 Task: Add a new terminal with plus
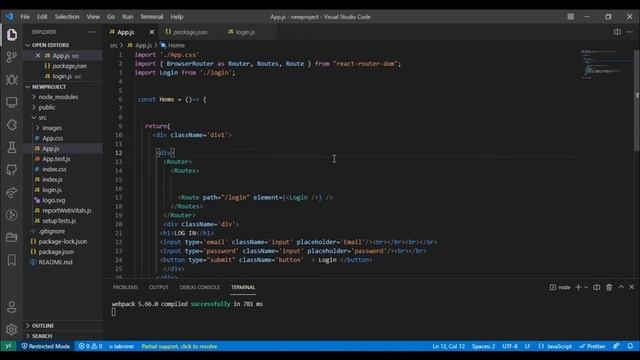click(x=578, y=287)
